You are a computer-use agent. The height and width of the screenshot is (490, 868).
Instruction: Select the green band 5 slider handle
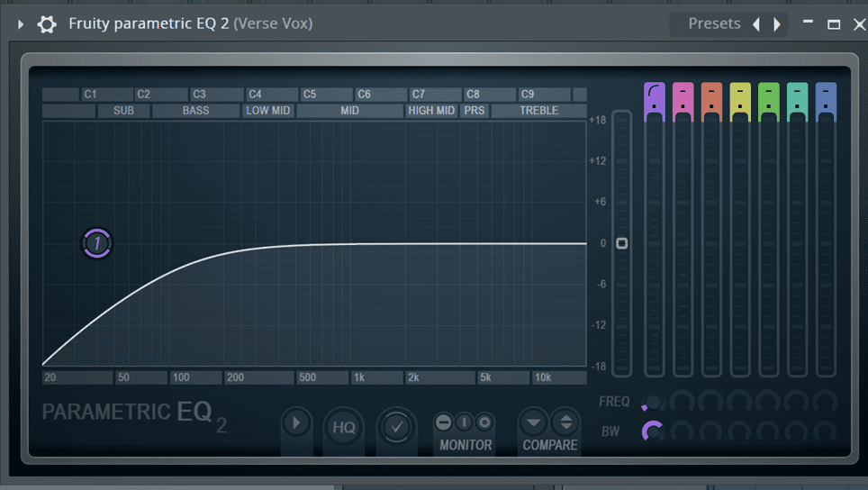point(768,103)
